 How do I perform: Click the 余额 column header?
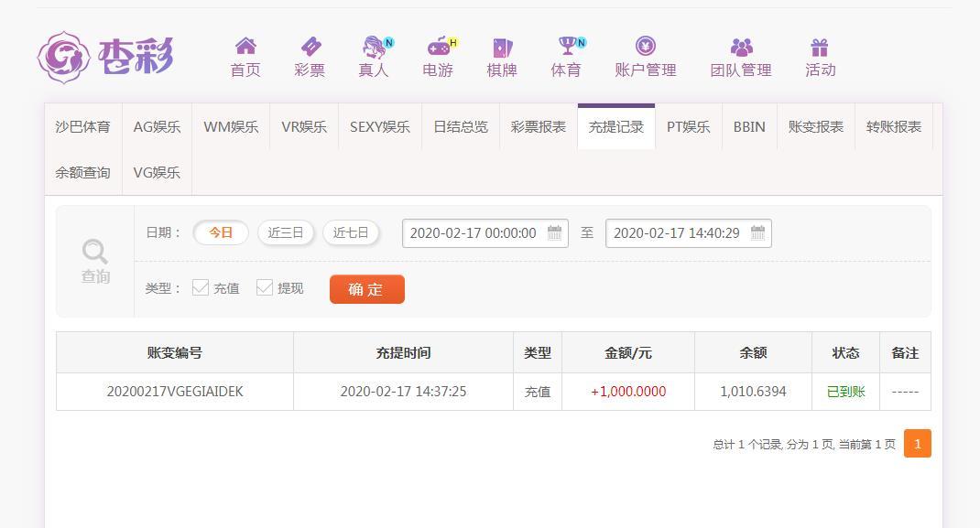[753, 352]
